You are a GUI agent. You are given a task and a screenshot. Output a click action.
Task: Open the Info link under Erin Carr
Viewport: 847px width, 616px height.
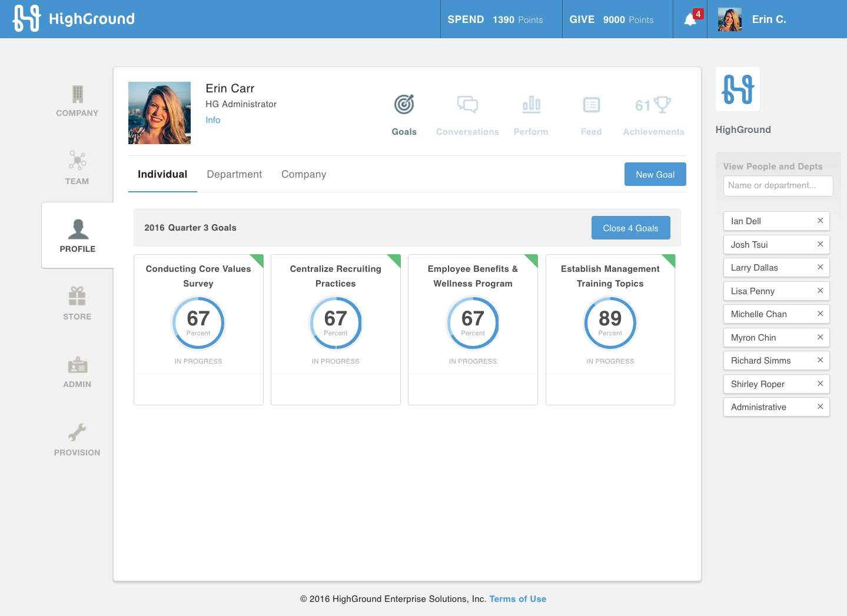[213, 120]
